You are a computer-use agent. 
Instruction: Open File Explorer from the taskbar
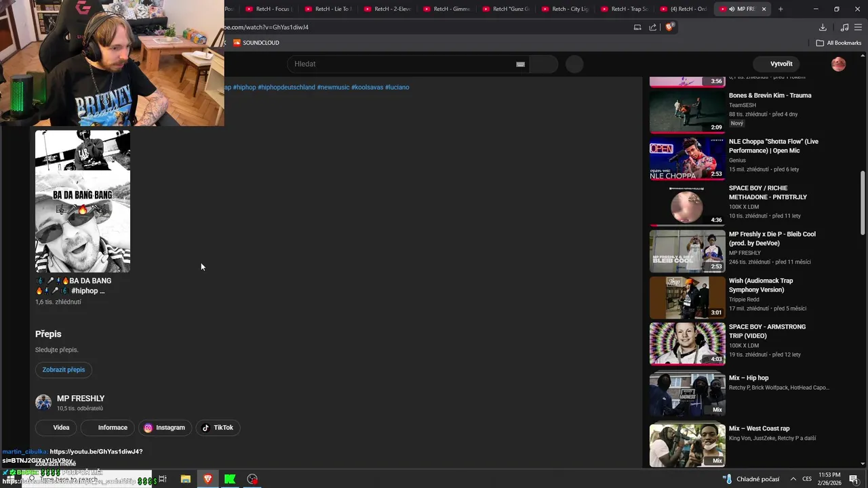coord(185,479)
